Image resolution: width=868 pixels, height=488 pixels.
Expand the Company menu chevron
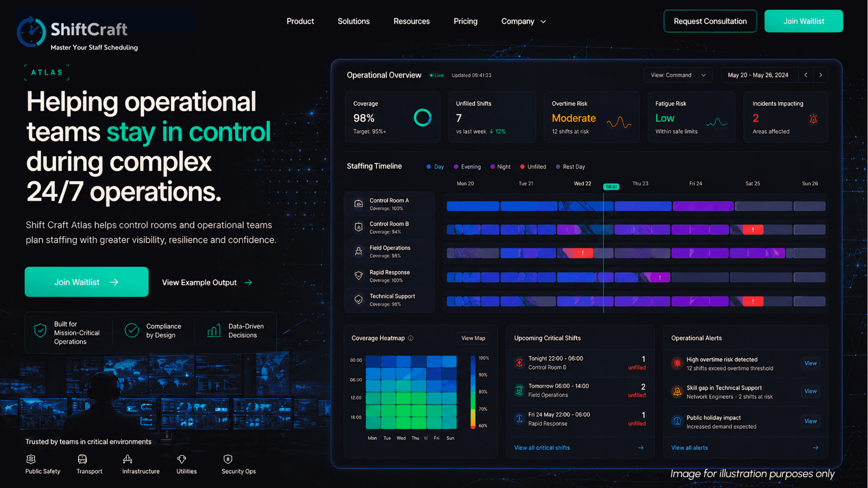pyautogui.click(x=543, y=21)
